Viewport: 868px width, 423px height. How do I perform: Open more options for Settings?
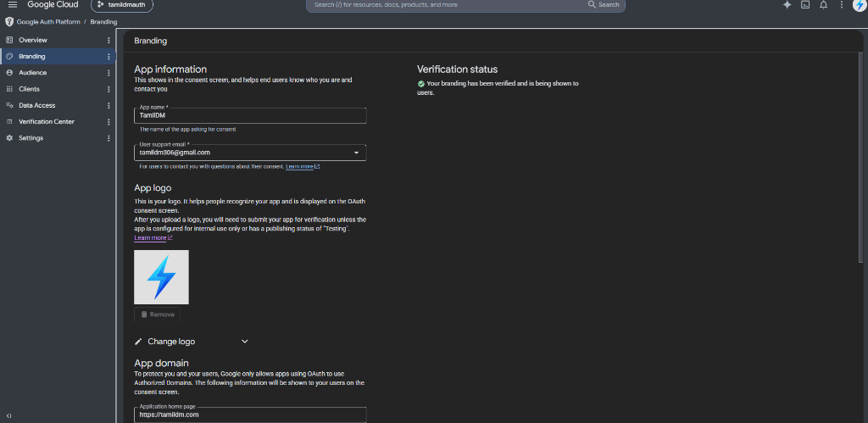(x=108, y=138)
